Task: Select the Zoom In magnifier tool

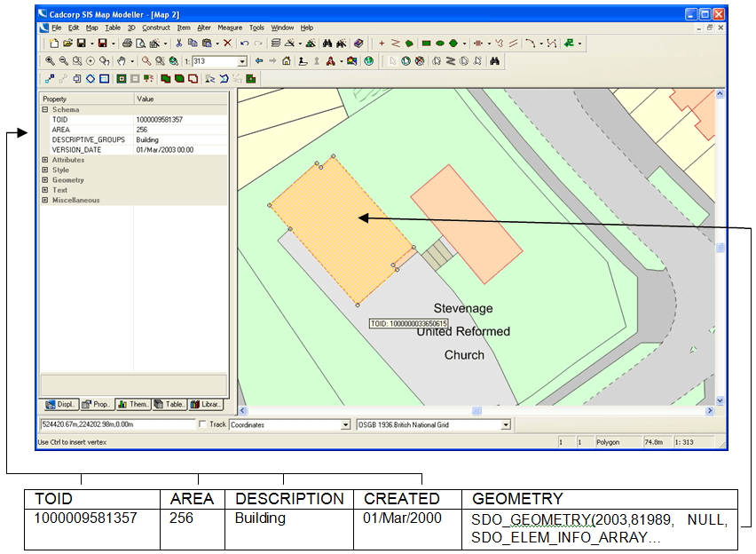Action: 51,60
